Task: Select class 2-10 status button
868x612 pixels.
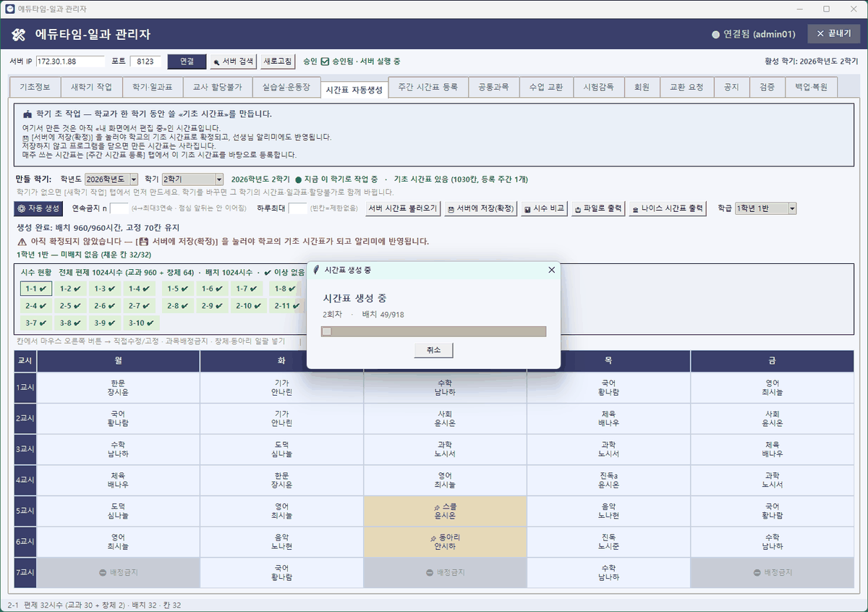Action: tap(250, 306)
